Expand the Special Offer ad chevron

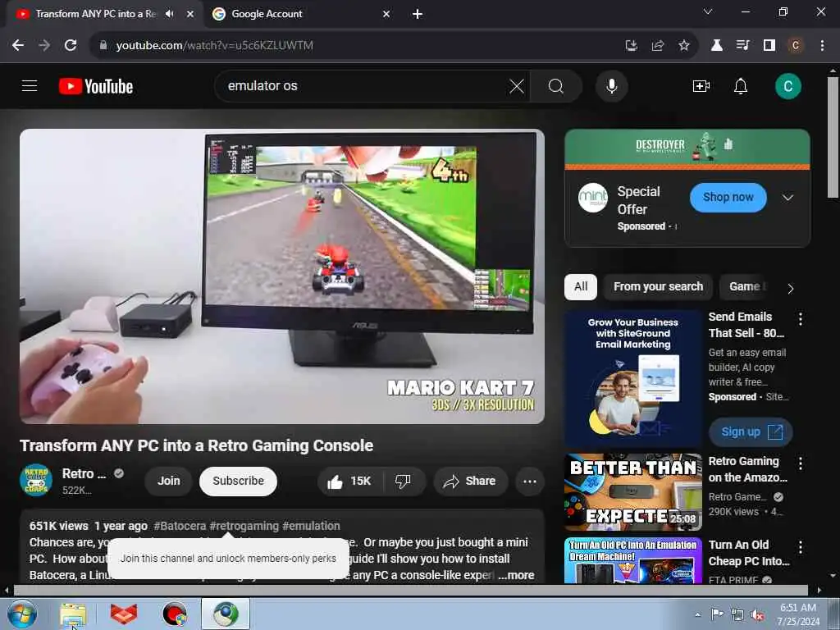(787, 198)
